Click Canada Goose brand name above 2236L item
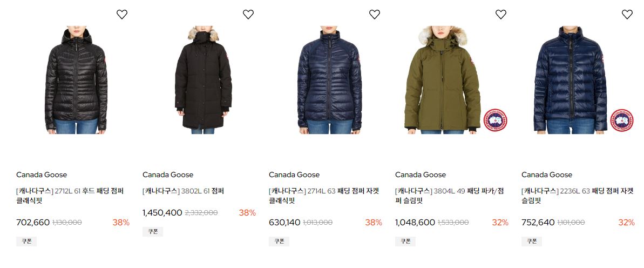 tap(547, 175)
